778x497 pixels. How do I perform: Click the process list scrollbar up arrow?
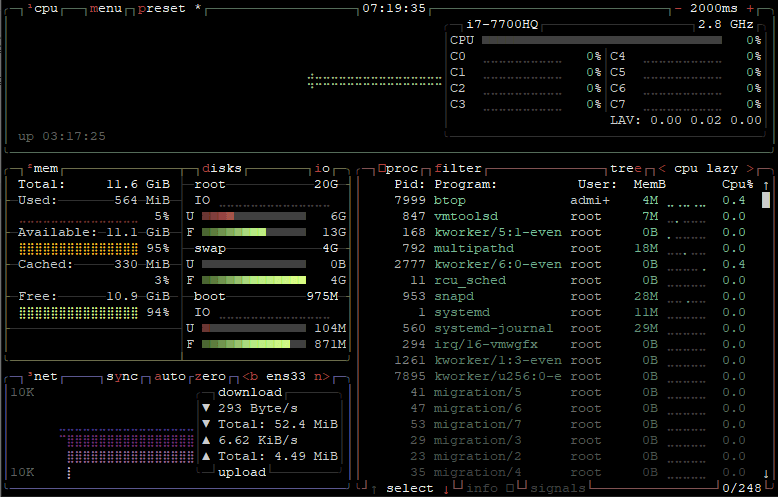tap(766, 185)
